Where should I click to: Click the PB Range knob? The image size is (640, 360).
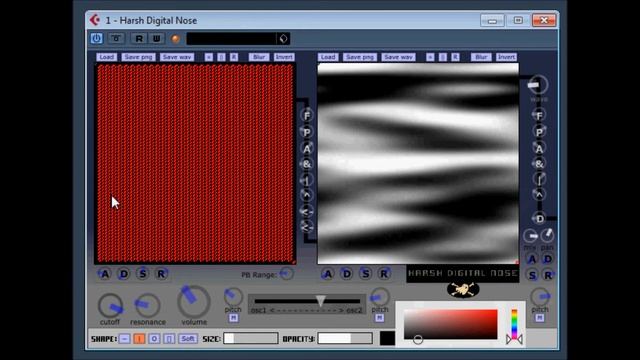[x=287, y=273]
